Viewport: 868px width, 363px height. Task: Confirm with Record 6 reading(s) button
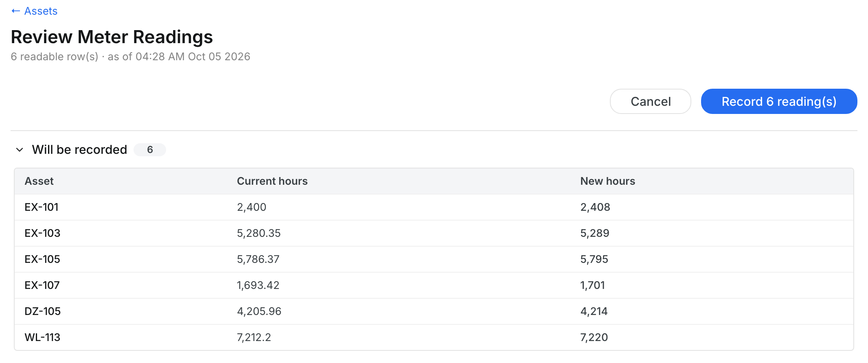coord(779,101)
